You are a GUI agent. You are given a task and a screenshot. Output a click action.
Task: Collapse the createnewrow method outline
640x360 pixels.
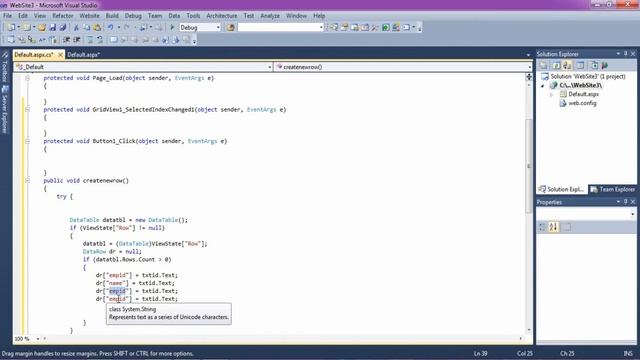(x=27, y=180)
